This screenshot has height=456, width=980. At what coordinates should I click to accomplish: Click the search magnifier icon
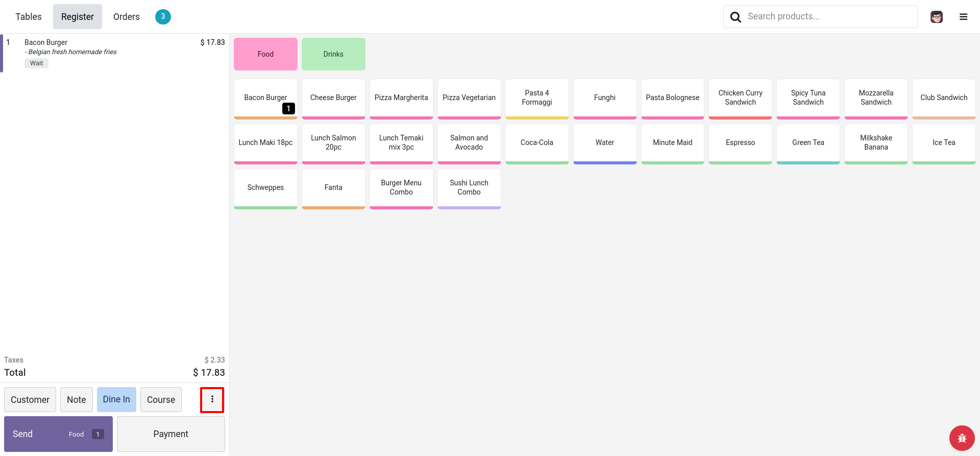point(736,17)
